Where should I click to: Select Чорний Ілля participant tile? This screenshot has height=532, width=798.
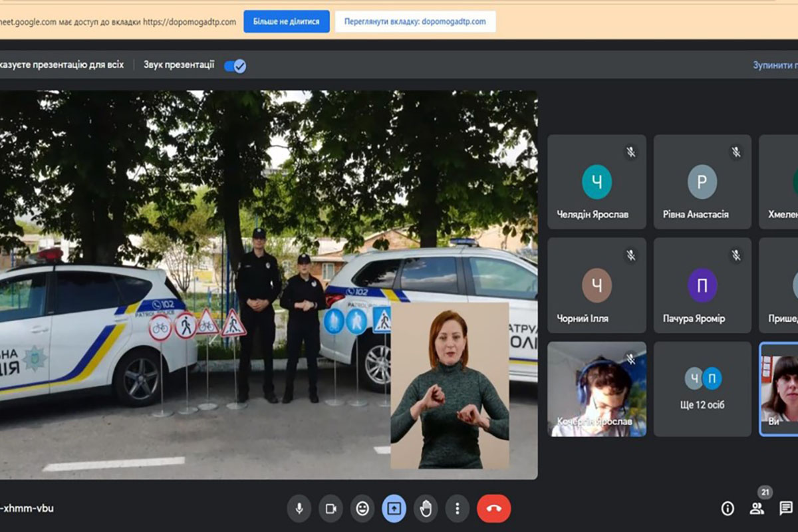(x=597, y=285)
